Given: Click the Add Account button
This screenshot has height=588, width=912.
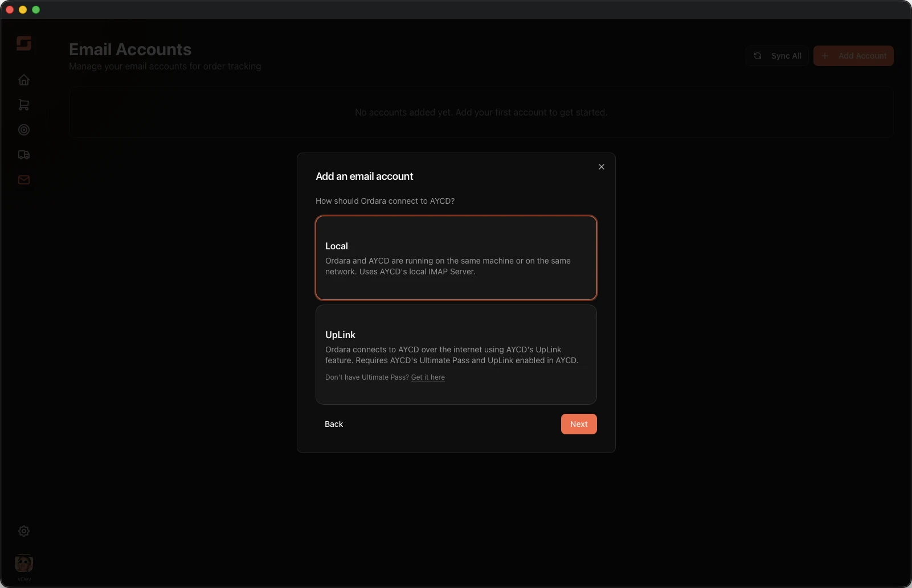Looking at the screenshot, I should tap(853, 56).
